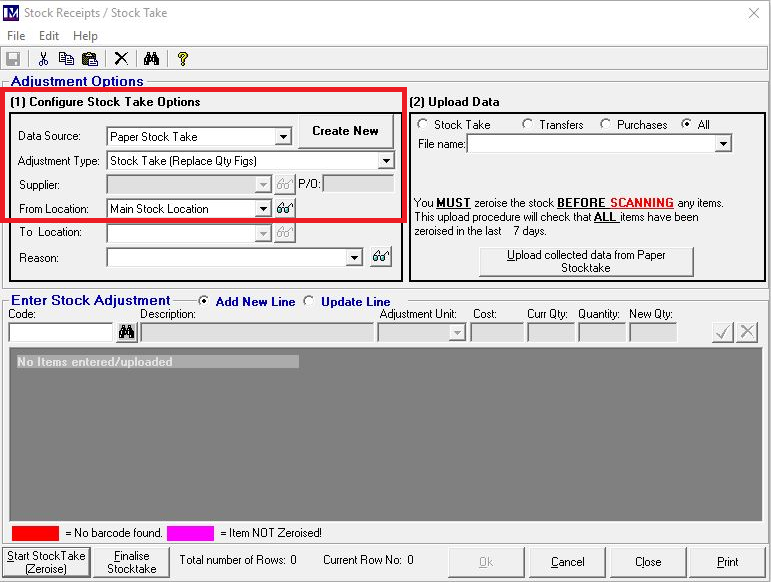The width and height of the screenshot is (771, 582).
Task: Close the Stock Receipts window
Action: 754,13
